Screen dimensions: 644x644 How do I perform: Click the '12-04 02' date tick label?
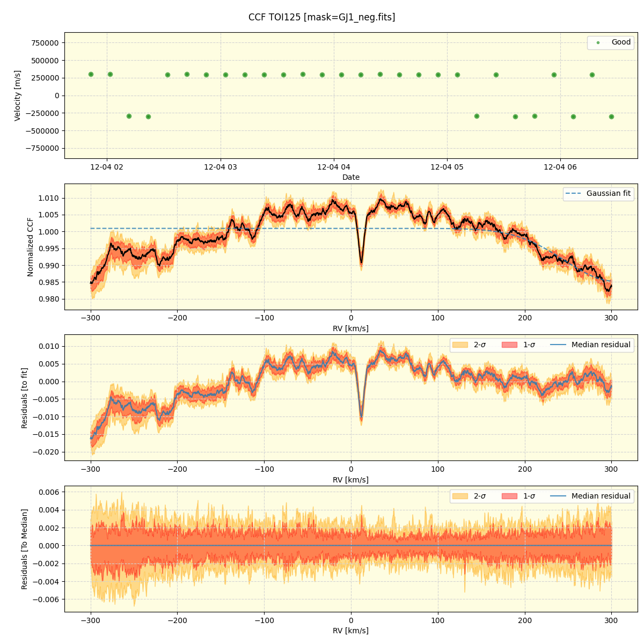pyautogui.click(x=107, y=167)
